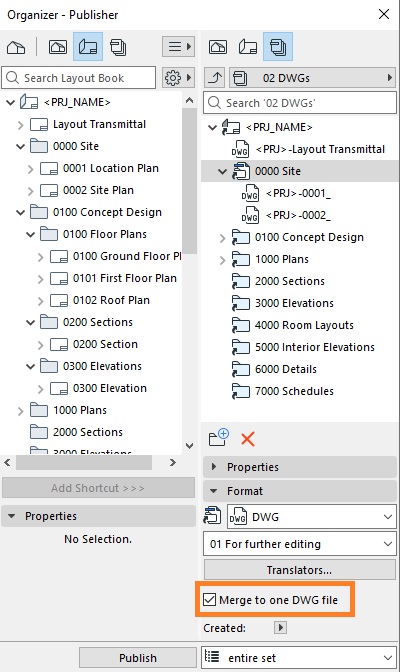Collapse the Format section
Viewport: 400px width, 672px height.
[300, 491]
